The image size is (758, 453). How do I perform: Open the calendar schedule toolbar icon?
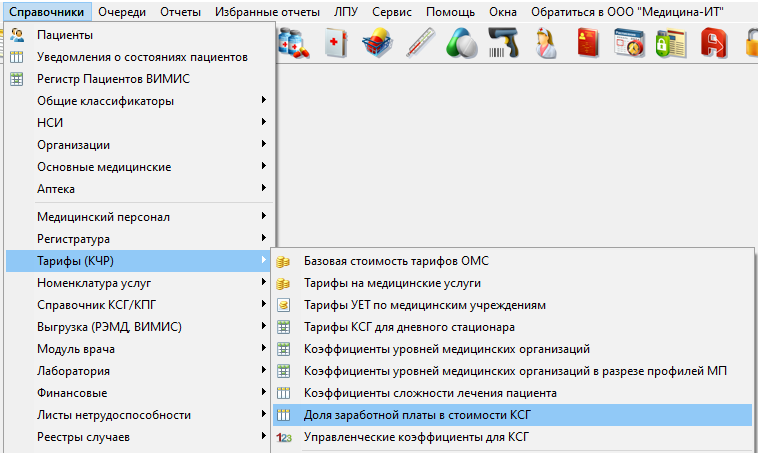(632, 43)
